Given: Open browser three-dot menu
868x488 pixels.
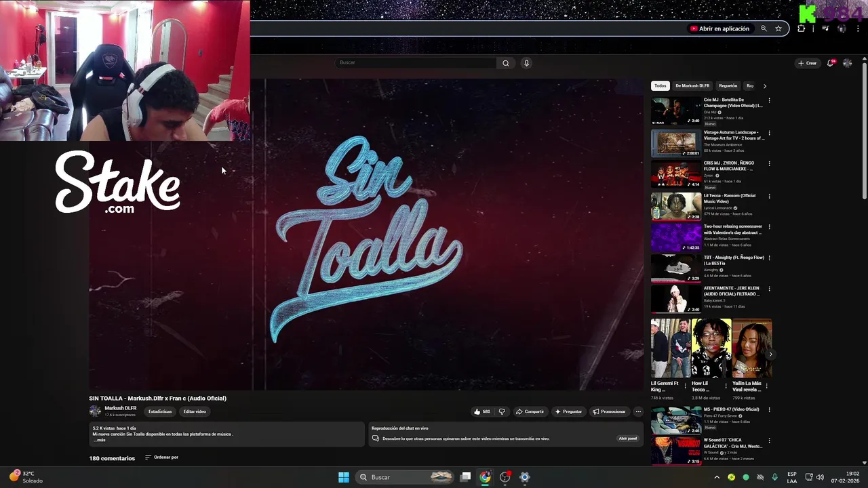Looking at the screenshot, I should (858, 28).
